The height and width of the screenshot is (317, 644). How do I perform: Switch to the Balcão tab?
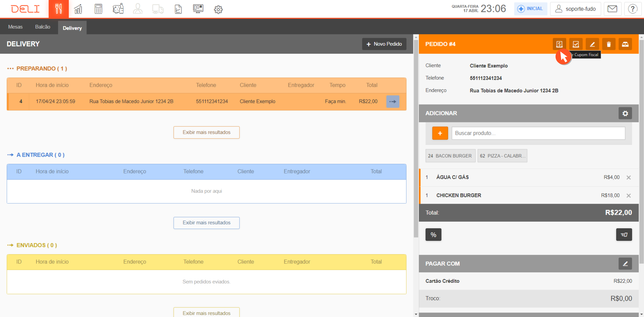[43, 27]
